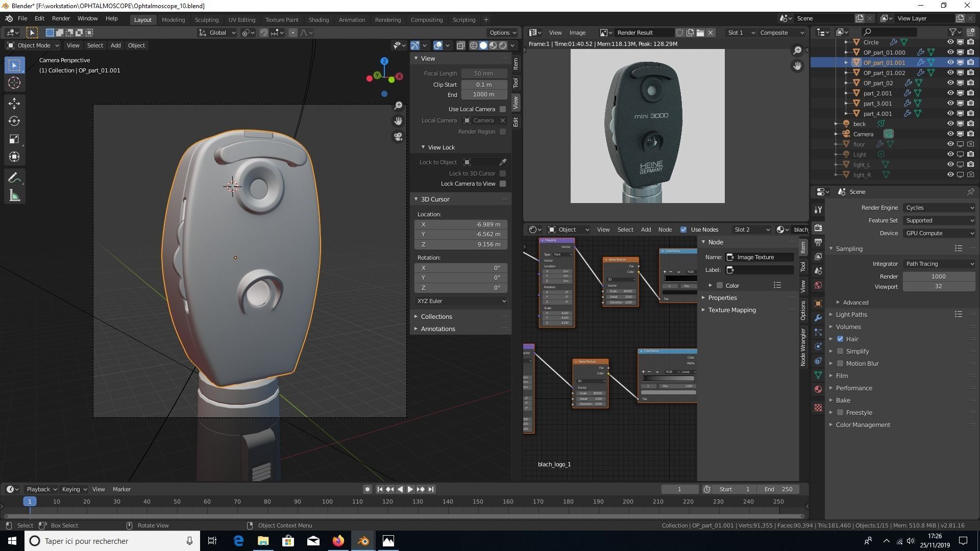Enable Use Local Camera checkbox
This screenshot has height=551, width=980.
(x=503, y=109)
